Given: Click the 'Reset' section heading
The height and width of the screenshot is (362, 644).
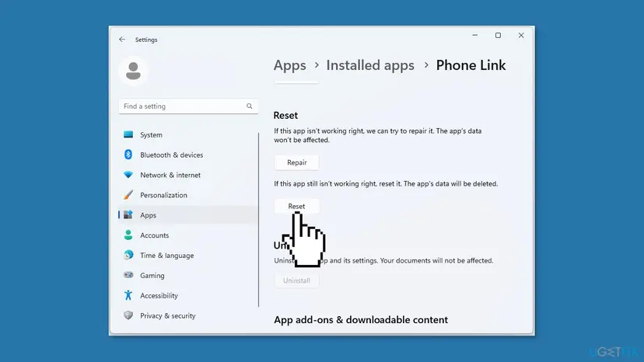Looking at the screenshot, I should click(x=285, y=115).
